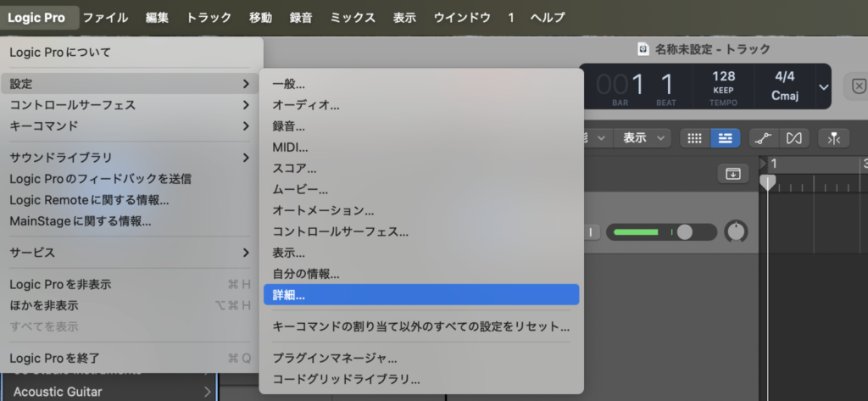Screen dimensions: 868x401
Task: Click bar 1 on the timeline ruler
Action: tap(774, 164)
